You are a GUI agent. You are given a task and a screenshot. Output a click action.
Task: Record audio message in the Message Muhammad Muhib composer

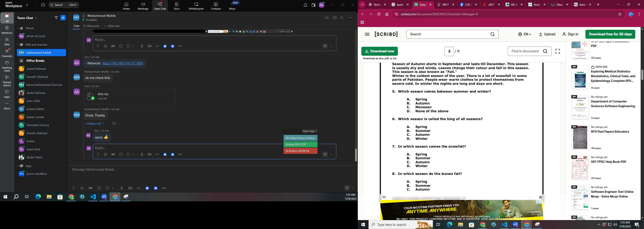tap(121, 188)
